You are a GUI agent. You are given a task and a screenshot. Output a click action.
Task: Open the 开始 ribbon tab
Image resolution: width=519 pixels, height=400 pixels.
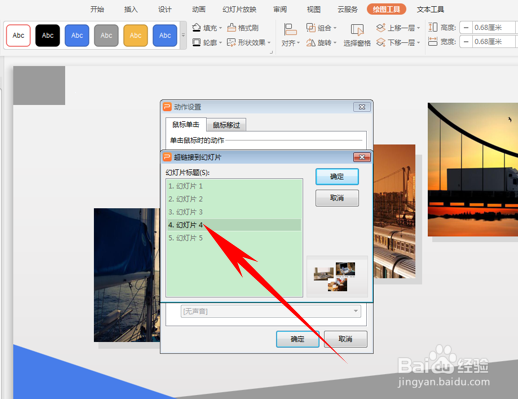click(x=97, y=9)
